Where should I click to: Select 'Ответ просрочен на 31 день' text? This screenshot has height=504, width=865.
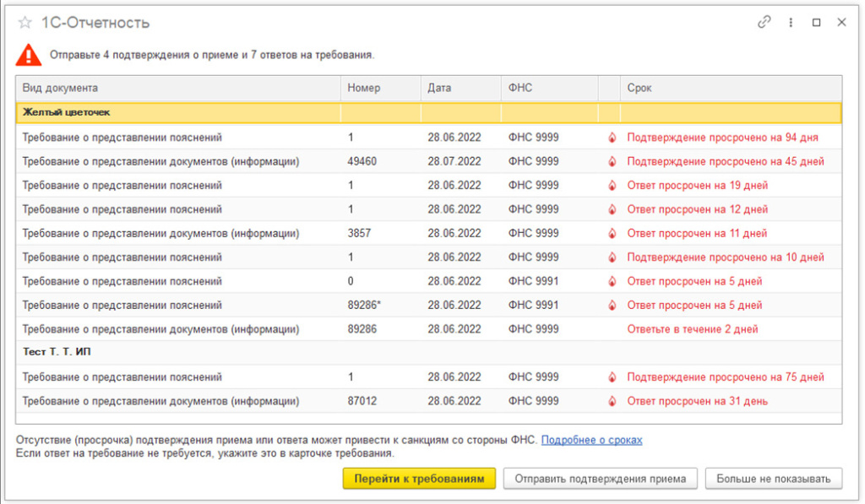[697, 401]
